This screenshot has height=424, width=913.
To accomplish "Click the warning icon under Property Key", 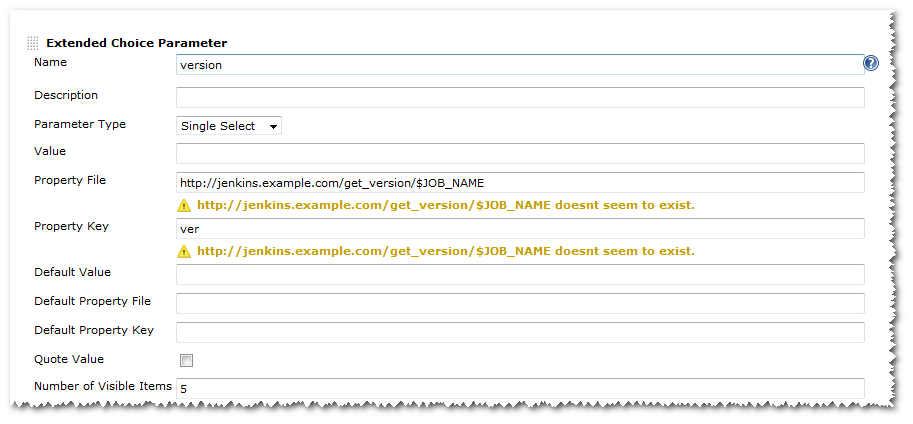I will [x=184, y=251].
